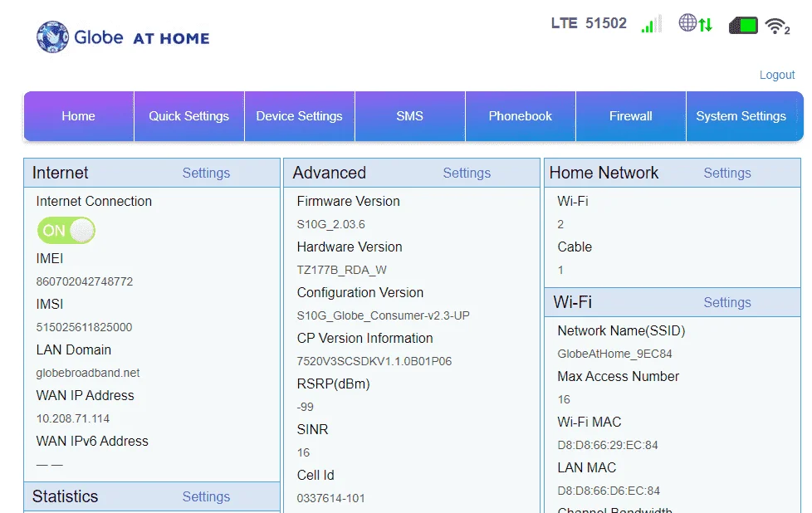Open the Home tab
The width and height of the screenshot is (812, 513).
click(79, 116)
